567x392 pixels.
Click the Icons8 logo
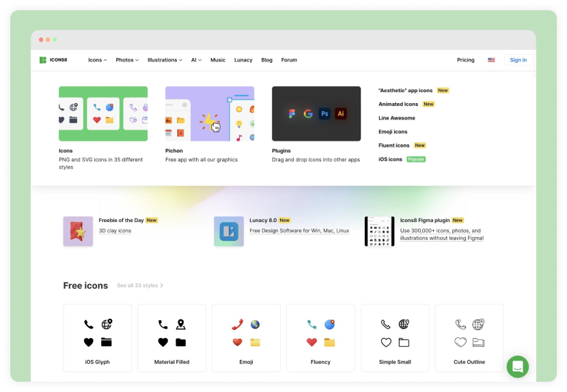(x=53, y=60)
